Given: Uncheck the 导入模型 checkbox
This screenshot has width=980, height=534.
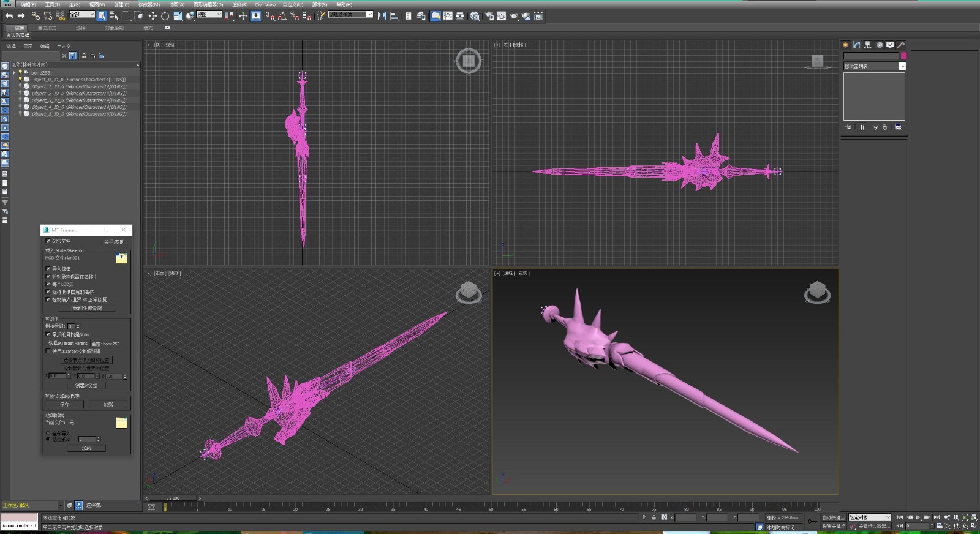Looking at the screenshot, I should 48,269.
